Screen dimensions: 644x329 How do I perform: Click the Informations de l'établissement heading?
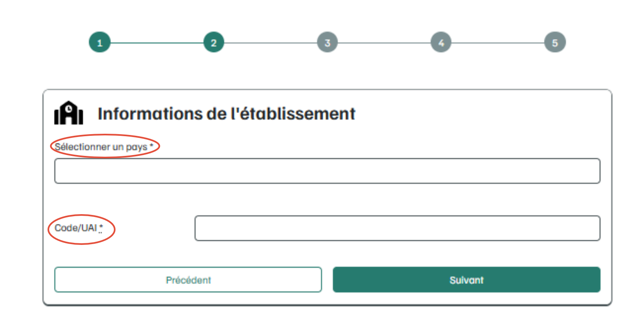[226, 114]
